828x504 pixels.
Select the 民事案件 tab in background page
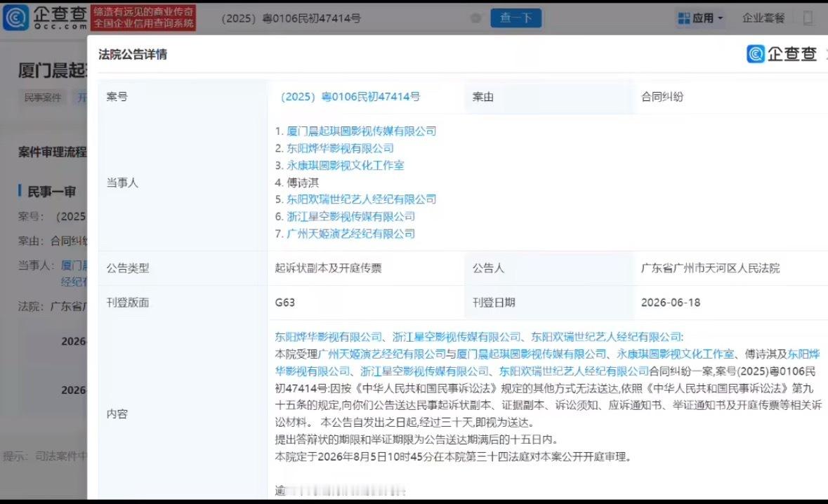[43, 98]
